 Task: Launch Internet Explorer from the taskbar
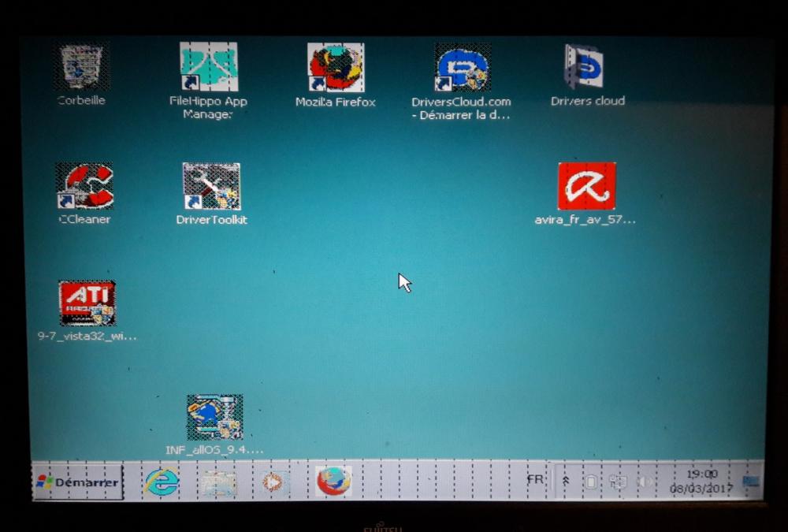click(x=162, y=482)
